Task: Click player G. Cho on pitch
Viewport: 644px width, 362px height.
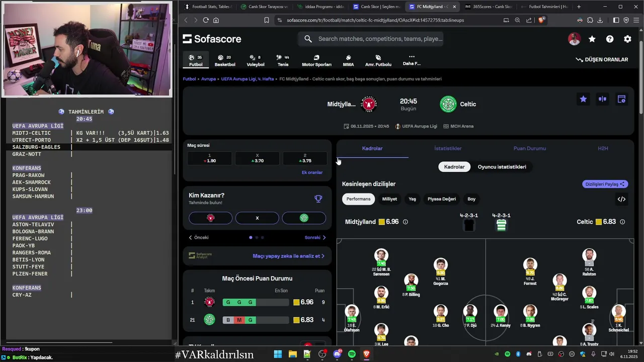Action: 441,316
